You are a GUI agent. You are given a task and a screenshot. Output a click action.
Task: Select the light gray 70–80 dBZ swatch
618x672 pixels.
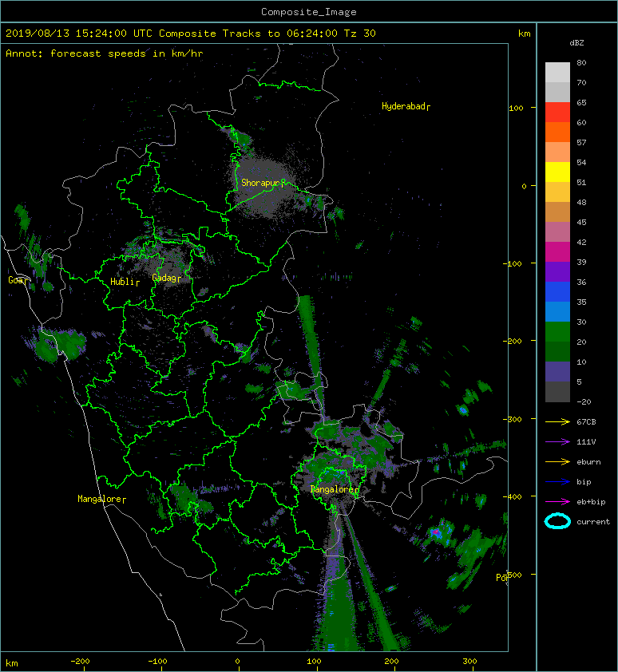(557, 72)
